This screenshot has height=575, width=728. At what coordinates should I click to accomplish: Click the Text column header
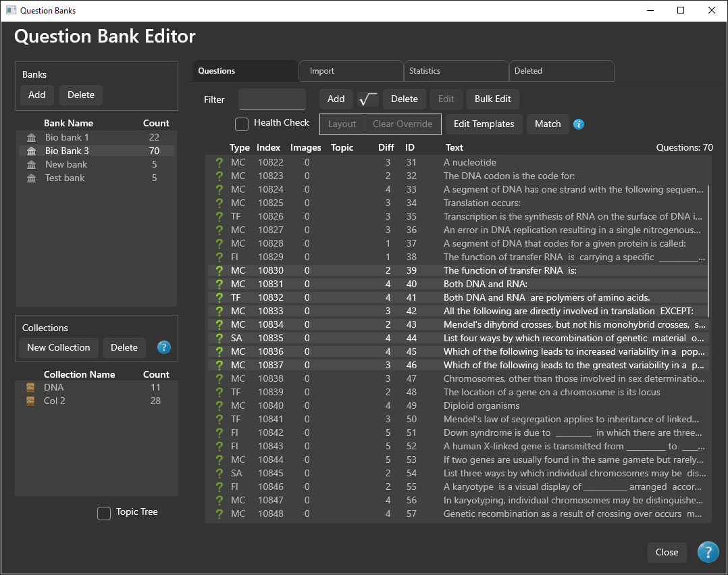point(454,148)
